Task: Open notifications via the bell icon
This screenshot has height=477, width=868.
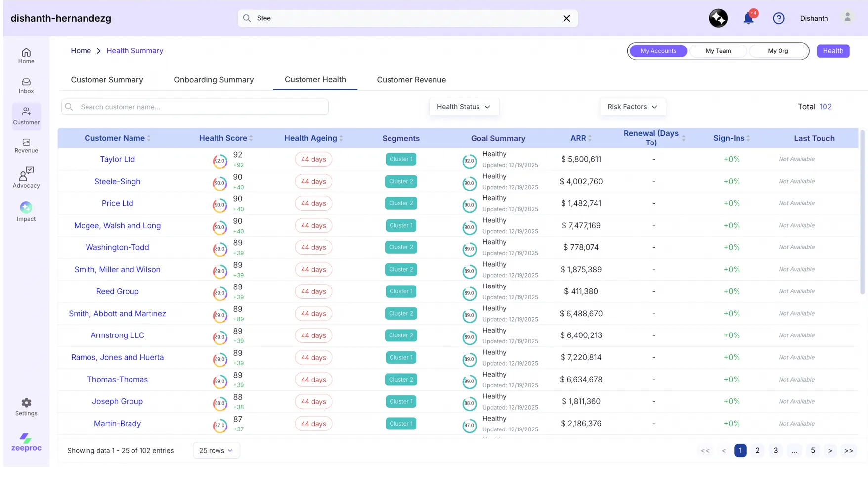Action: coord(748,18)
